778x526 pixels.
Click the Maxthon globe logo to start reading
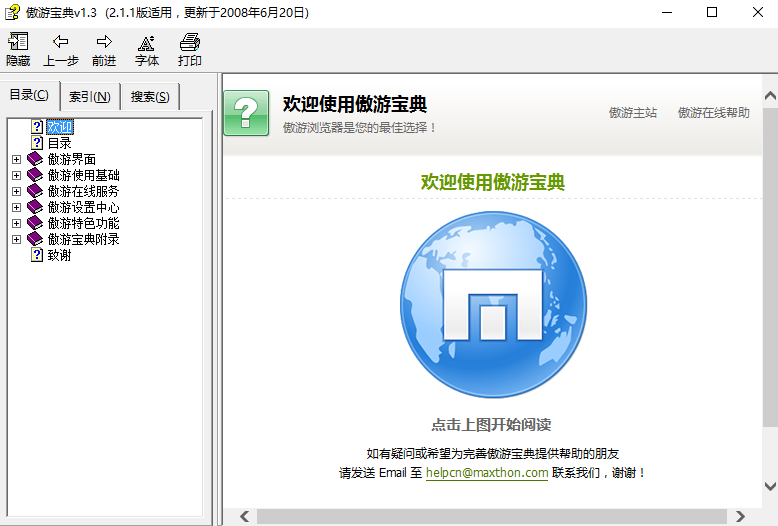click(x=493, y=305)
